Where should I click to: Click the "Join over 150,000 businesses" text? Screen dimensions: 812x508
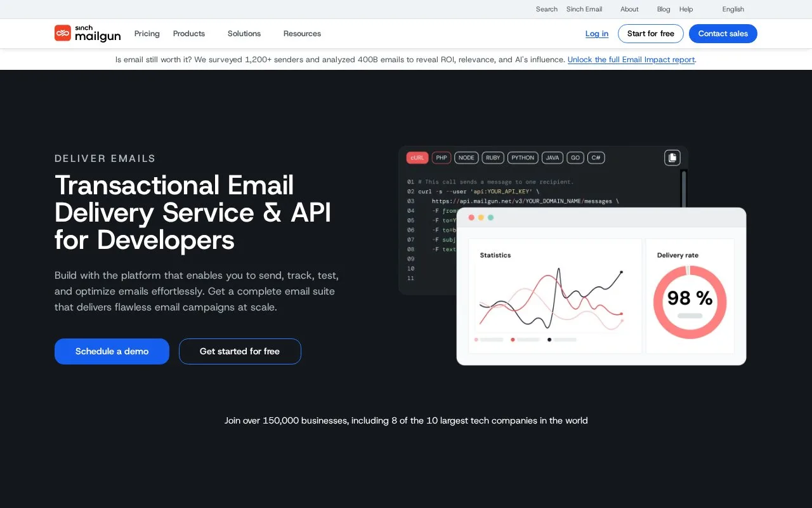(406, 420)
